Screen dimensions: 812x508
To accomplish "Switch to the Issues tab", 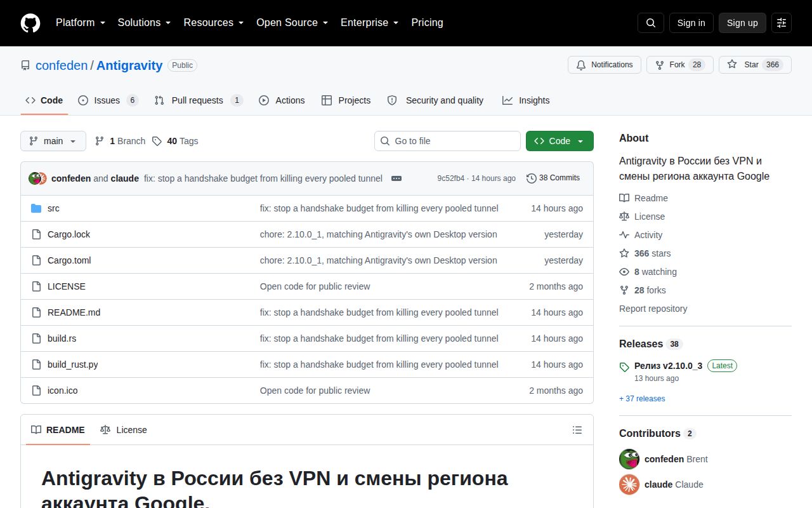I will (x=108, y=100).
